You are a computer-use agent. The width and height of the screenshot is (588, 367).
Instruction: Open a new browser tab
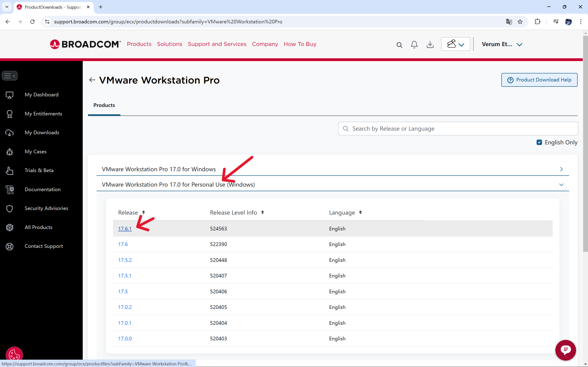coord(101,7)
